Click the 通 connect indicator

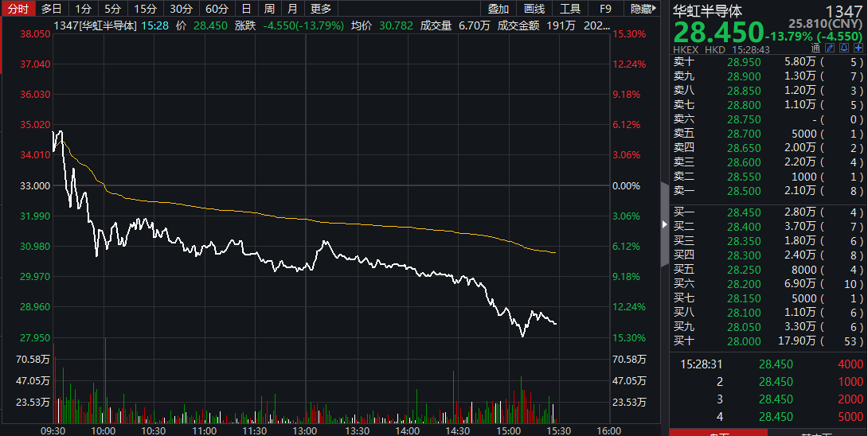point(815,49)
